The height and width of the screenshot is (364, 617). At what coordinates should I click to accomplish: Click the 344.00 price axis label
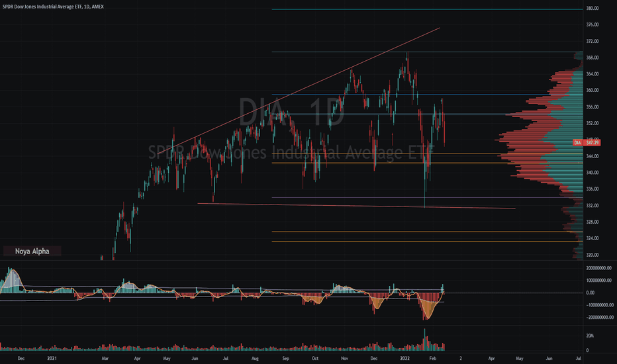(593, 156)
